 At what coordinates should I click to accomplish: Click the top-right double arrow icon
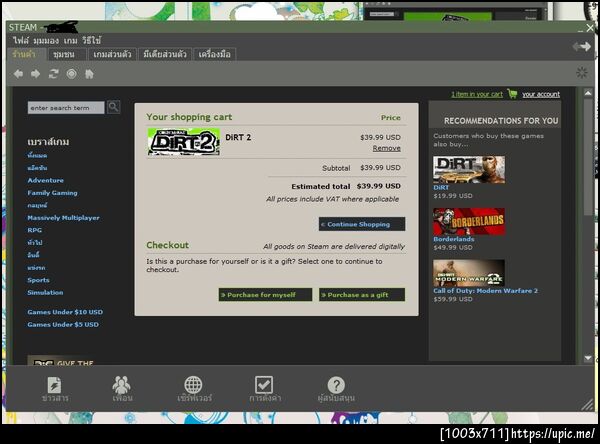[582, 47]
